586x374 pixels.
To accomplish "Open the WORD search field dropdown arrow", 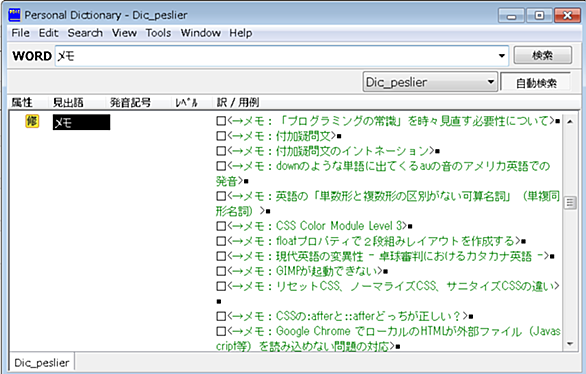I will pos(502,56).
